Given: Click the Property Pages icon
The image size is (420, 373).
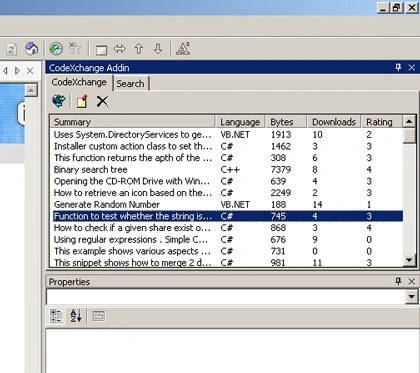Looking at the screenshot, I should coord(99,316).
